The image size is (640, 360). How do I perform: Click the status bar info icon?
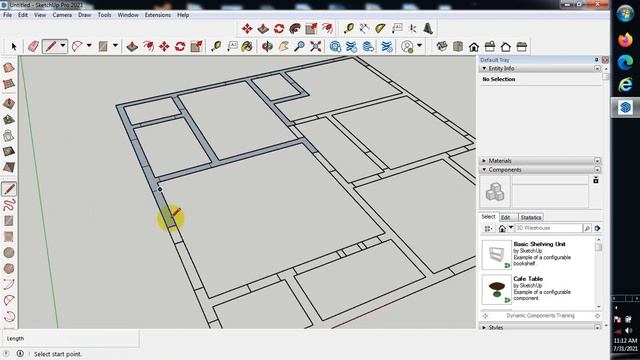[x=20, y=353]
